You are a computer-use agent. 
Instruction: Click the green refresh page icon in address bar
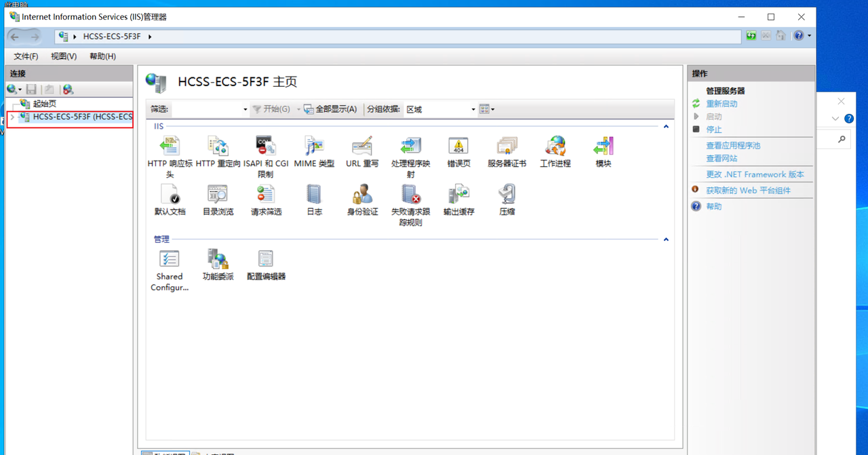click(x=751, y=36)
